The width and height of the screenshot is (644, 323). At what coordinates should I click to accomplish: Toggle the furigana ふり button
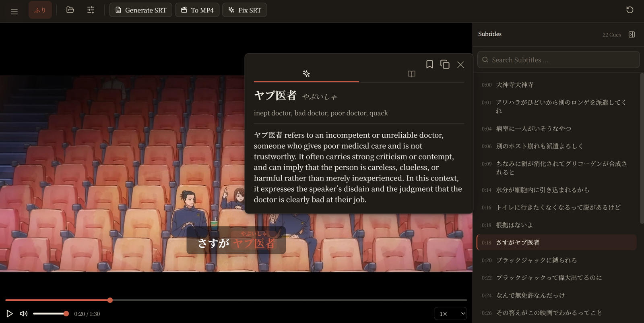pyautogui.click(x=40, y=10)
